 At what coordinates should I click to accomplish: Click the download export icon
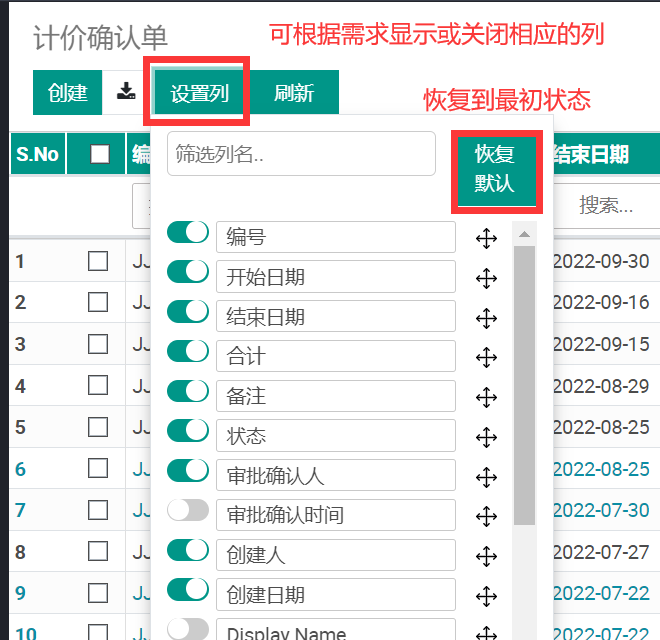pos(126,93)
